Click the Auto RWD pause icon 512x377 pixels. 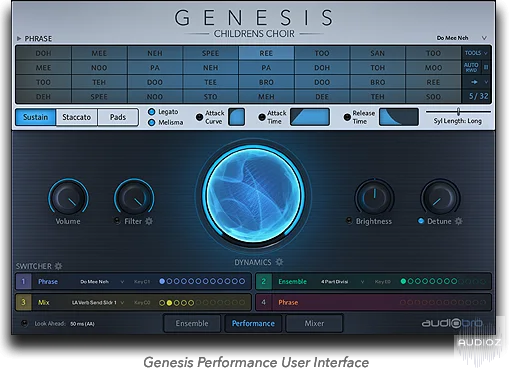click(x=486, y=67)
